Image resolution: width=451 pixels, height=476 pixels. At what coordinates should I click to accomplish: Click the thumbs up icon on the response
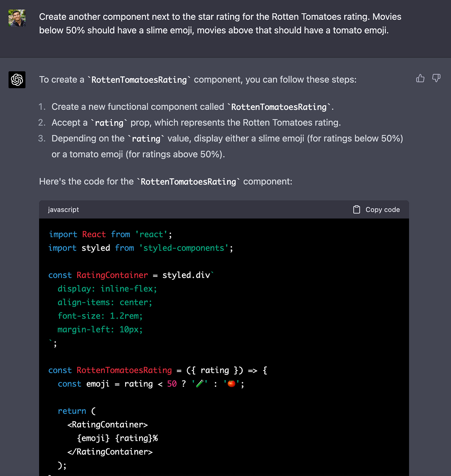pyautogui.click(x=420, y=78)
